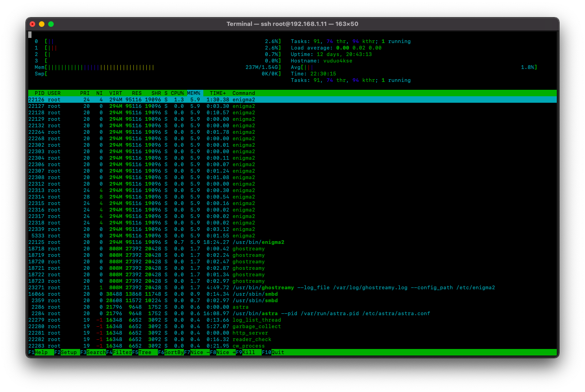The height and width of the screenshot is (392, 585).
Task: Sort by the TIME+ column header
Action: coord(218,93)
